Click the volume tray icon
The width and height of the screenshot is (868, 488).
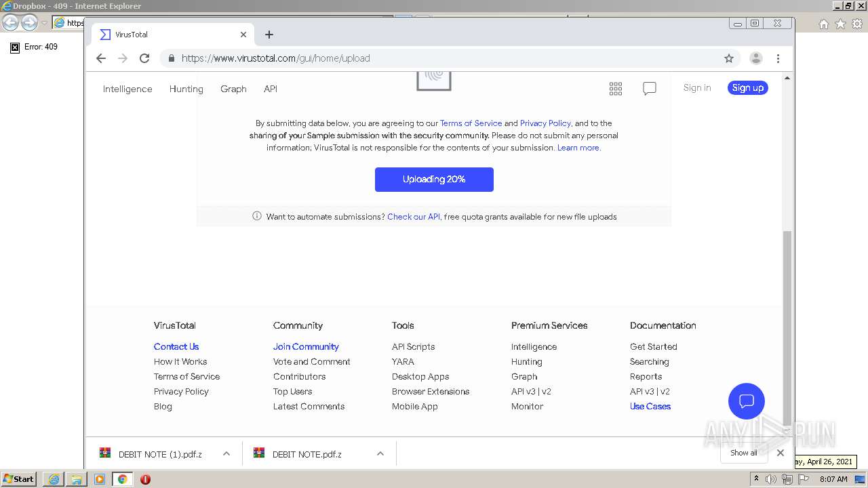pyautogui.click(x=771, y=479)
